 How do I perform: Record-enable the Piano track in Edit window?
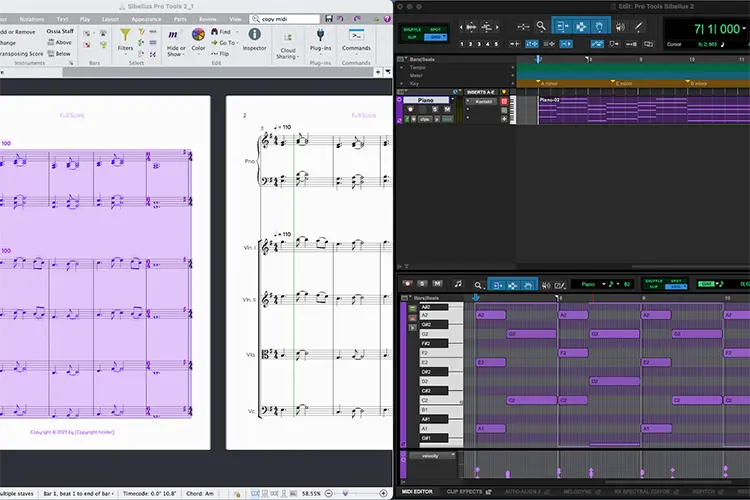[410, 110]
